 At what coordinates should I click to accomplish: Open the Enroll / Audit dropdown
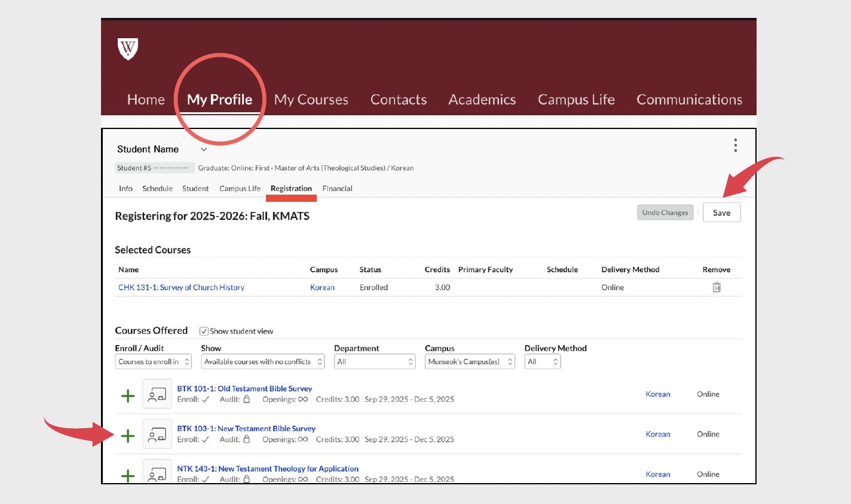click(x=153, y=362)
